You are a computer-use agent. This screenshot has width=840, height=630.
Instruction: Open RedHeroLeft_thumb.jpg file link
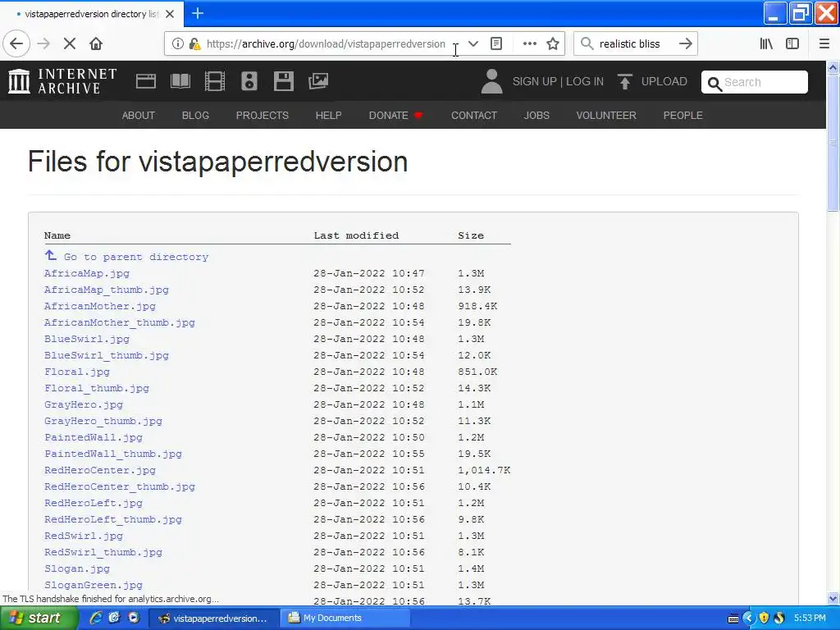click(x=113, y=519)
